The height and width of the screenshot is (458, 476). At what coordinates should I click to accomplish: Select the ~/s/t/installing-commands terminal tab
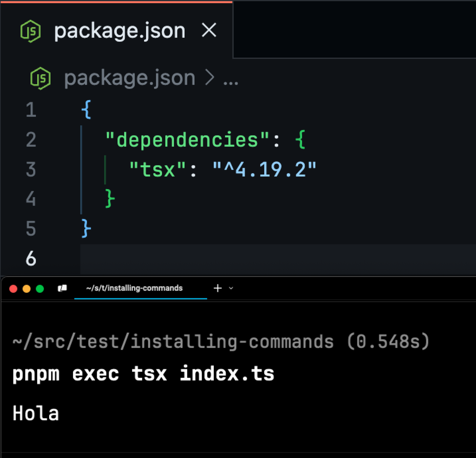[140, 288]
